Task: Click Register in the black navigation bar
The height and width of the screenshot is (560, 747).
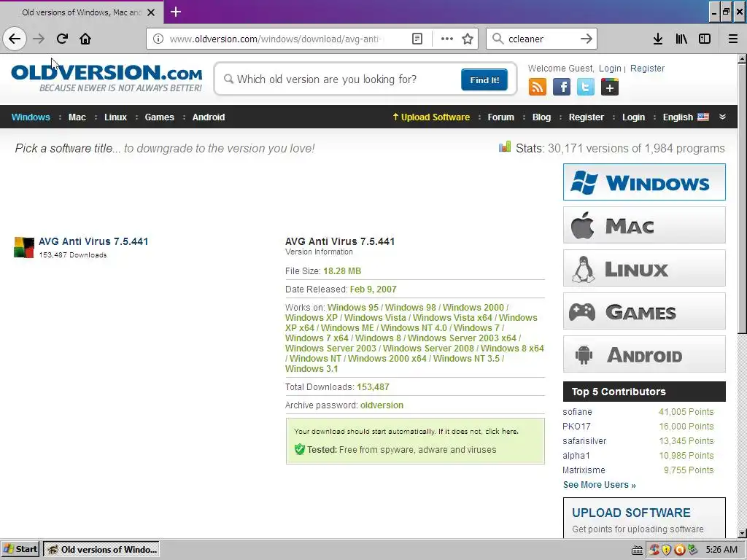Action: [586, 117]
